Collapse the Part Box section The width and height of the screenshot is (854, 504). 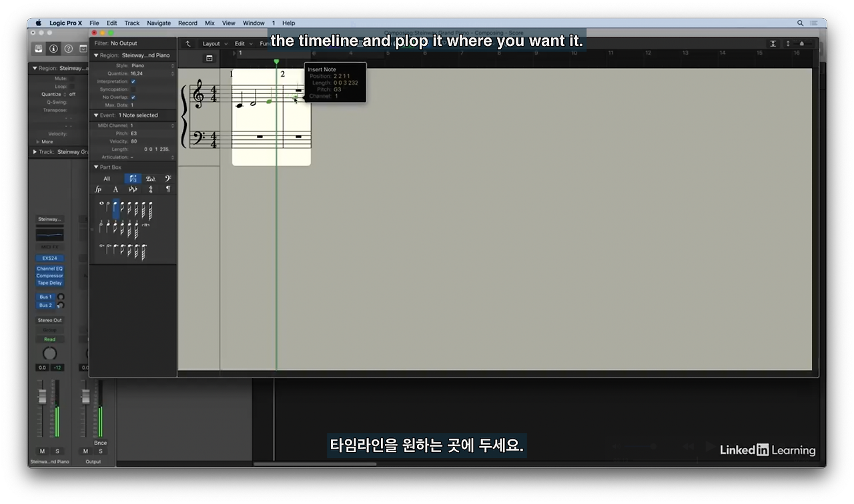(96, 167)
